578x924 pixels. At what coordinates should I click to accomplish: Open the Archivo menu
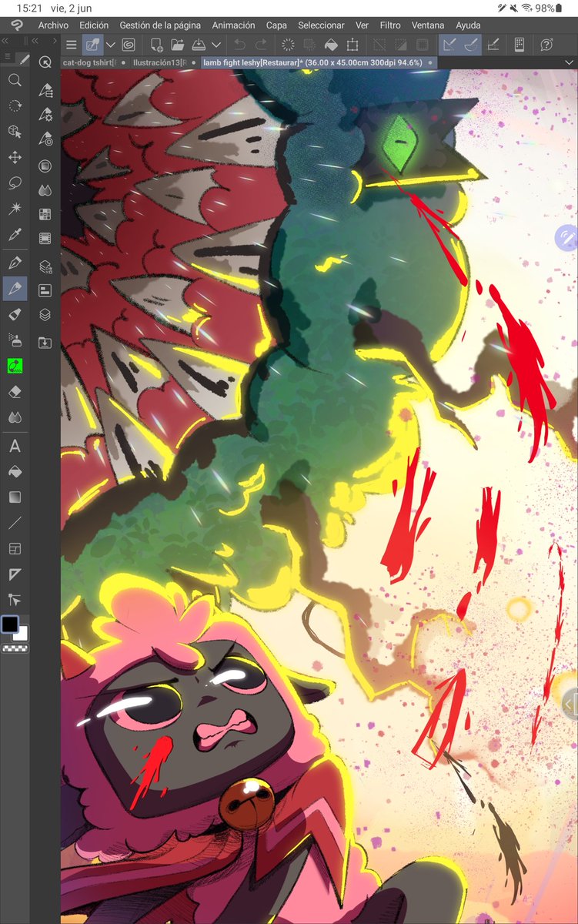53,25
